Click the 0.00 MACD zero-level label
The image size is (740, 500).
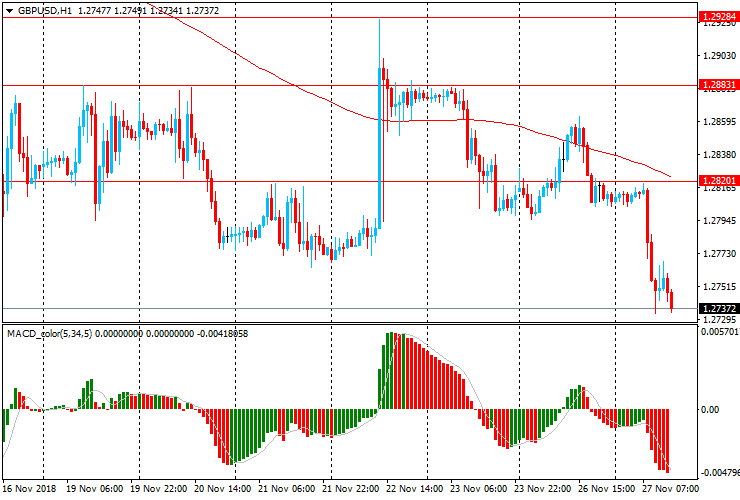point(710,410)
